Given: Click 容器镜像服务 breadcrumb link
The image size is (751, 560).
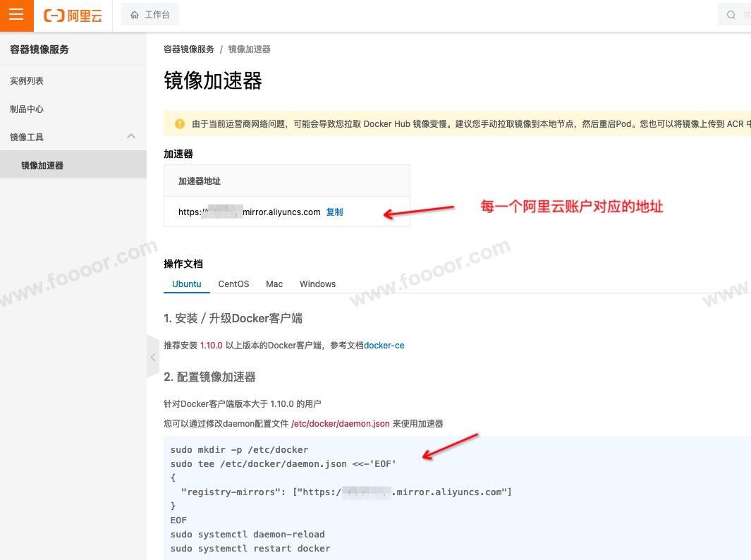Looking at the screenshot, I should click(x=189, y=49).
